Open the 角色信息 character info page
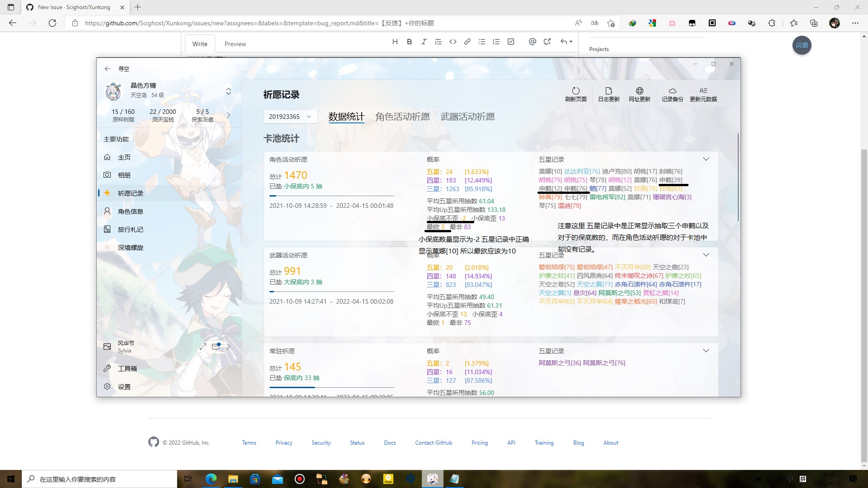868x488 pixels. tap(130, 211)
